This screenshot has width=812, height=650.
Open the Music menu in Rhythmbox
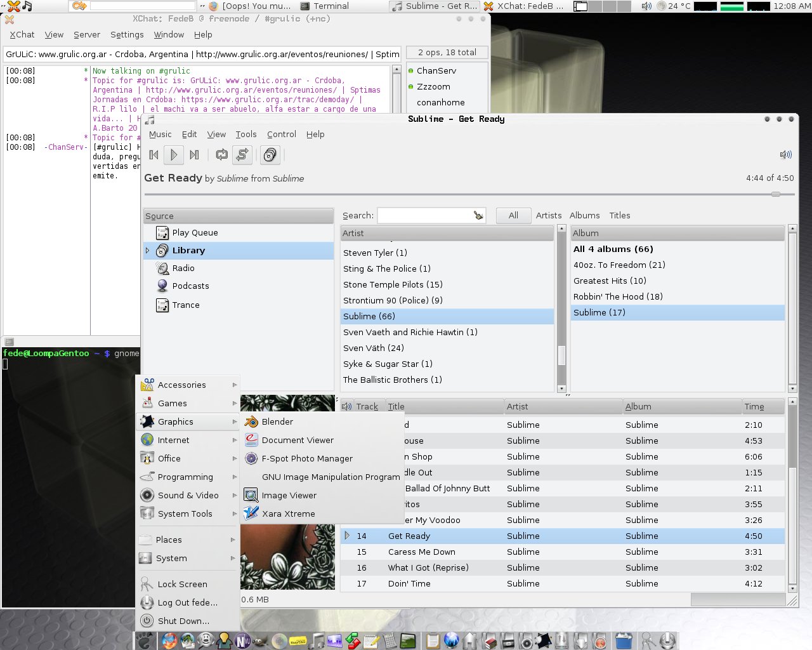pos(160,134)
